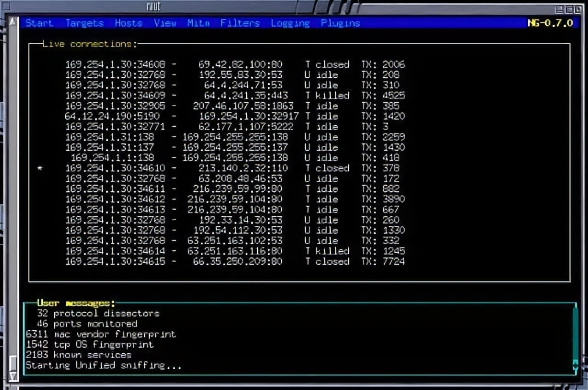The height and width of the screenshot is (390, 588).
Task: Select the connection to 216.239.59.99:80
Action: coord(232,189)
